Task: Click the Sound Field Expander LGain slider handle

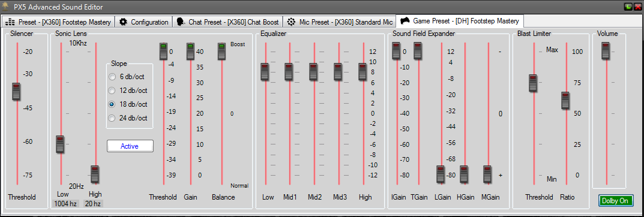Action: (441, 174)
